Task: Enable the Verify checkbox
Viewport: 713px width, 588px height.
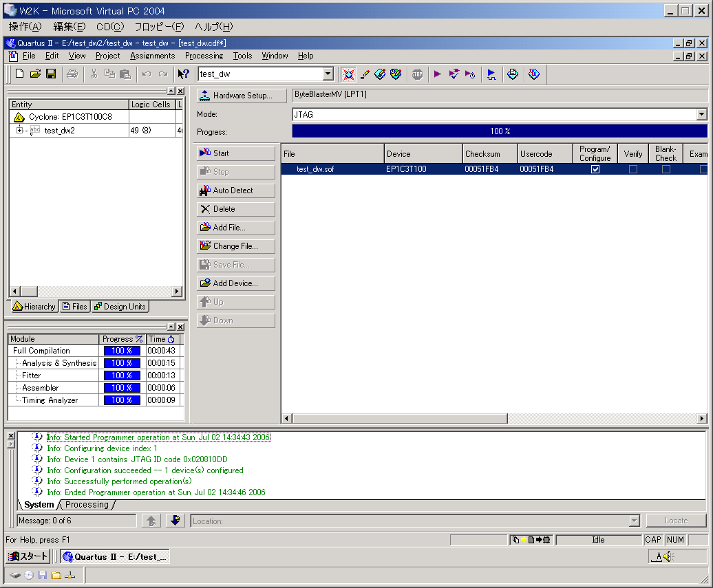Action: [632, 168]
